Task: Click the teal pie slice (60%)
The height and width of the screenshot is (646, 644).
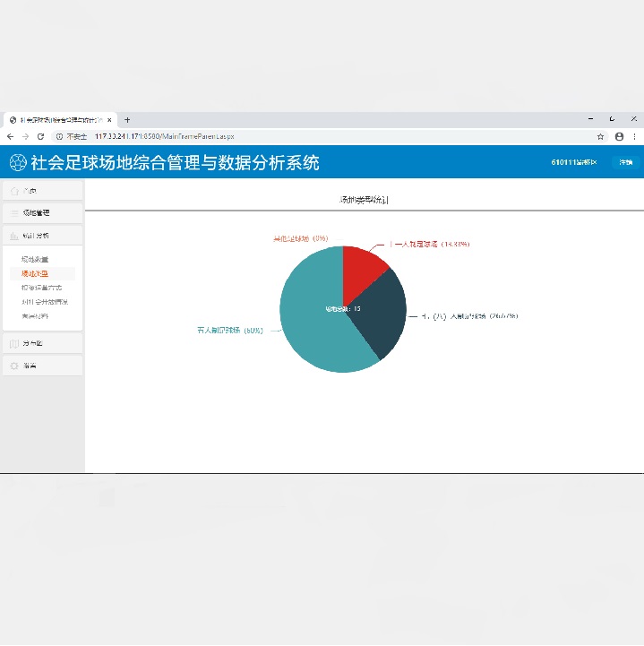Action: [313, 322]
